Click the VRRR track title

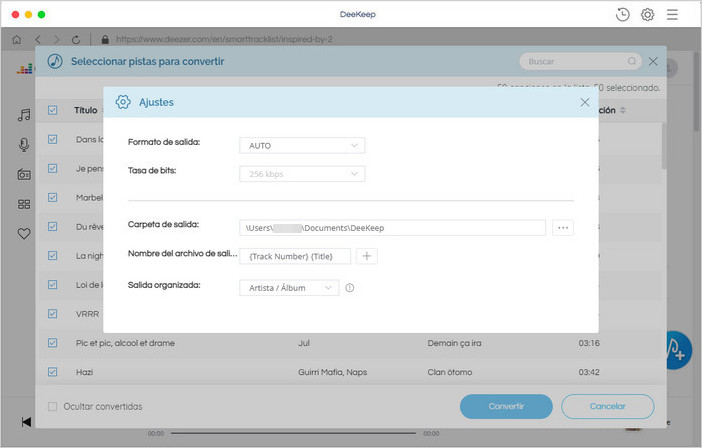click(87, 314)
